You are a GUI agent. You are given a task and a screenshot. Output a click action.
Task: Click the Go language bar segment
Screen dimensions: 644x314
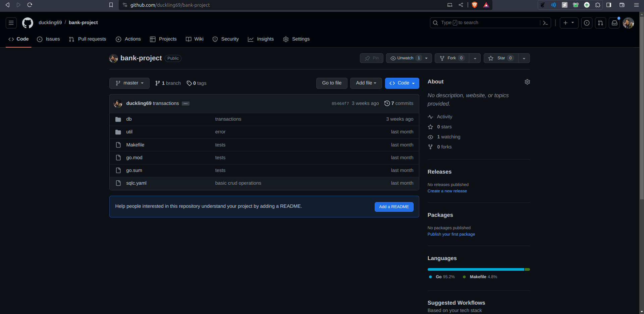476,269
